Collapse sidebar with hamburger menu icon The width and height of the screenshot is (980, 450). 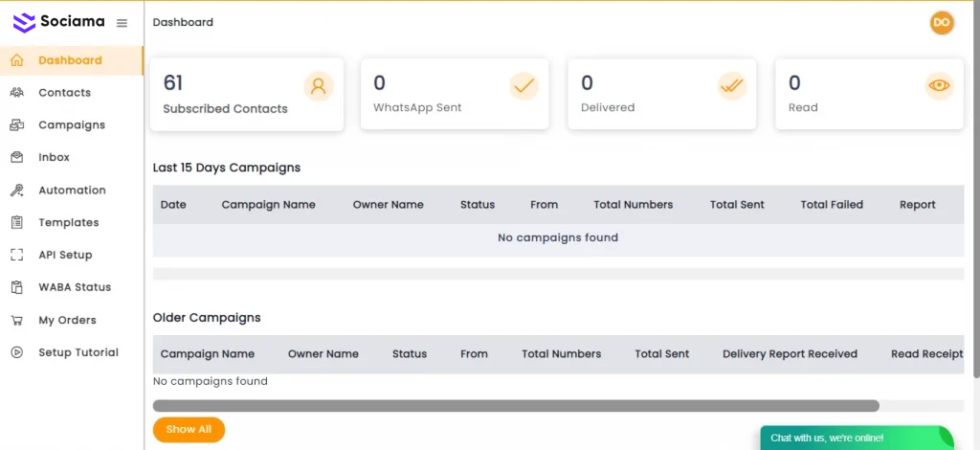click(122, 23)
